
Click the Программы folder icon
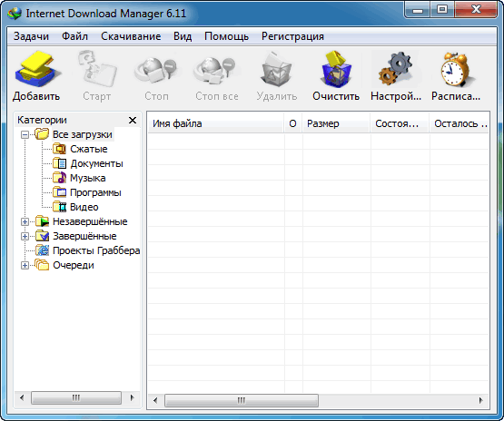coord(59,192)
